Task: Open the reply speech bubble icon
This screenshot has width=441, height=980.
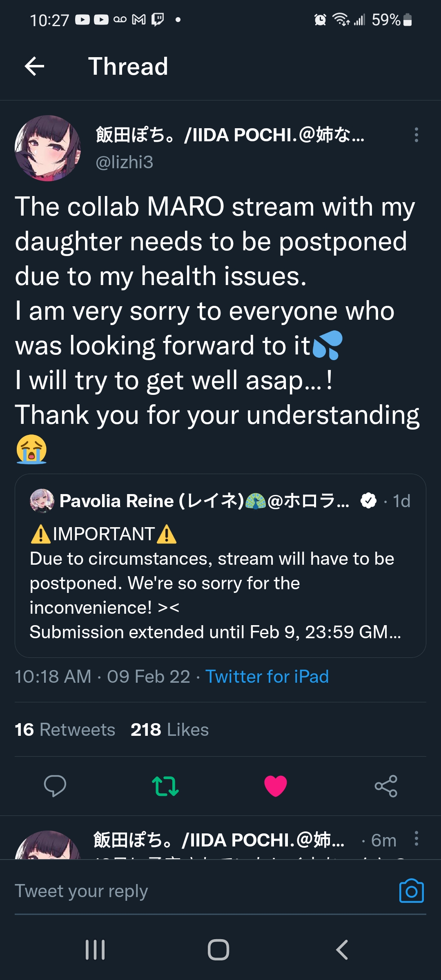Action: 55,786
